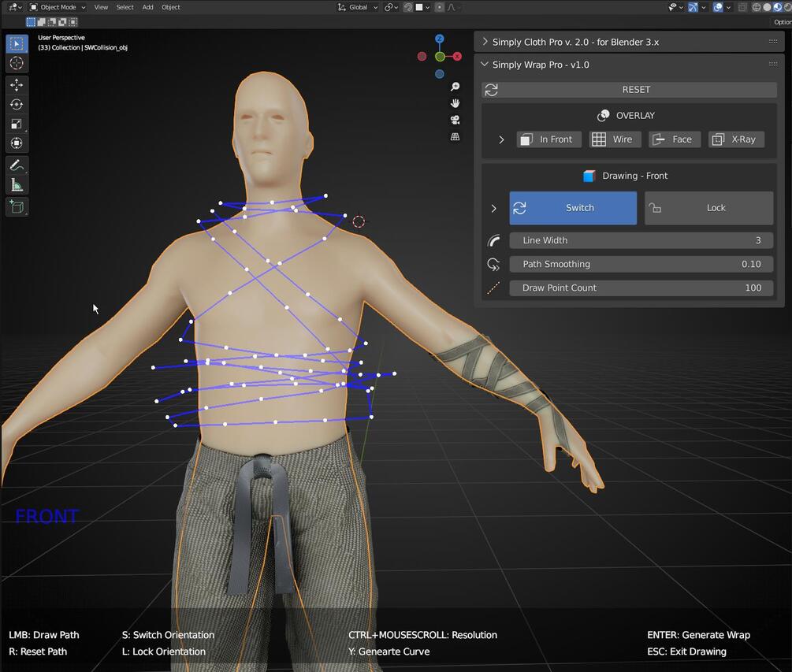The width and height of the screenshot is (792, 672).
Task: Toggle the In Front overlay option
Action: click(548, 139)
